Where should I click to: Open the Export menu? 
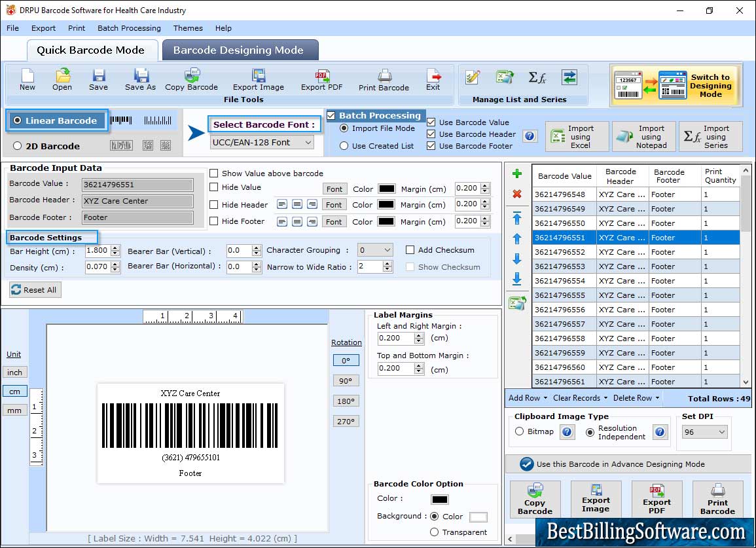click(43, 28)
